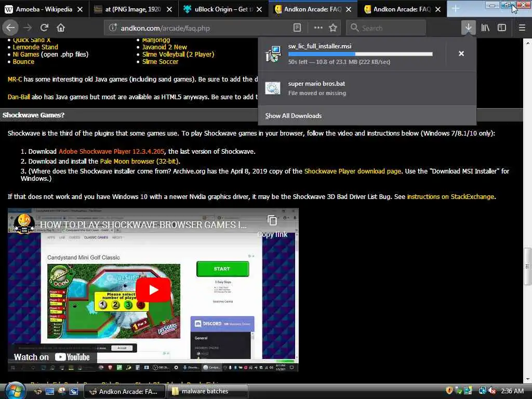Open Pale Moon browser (32-bit) link
The width and height of the screenshot is (532, 399).
pyautogui.click(x=139, y=161)
